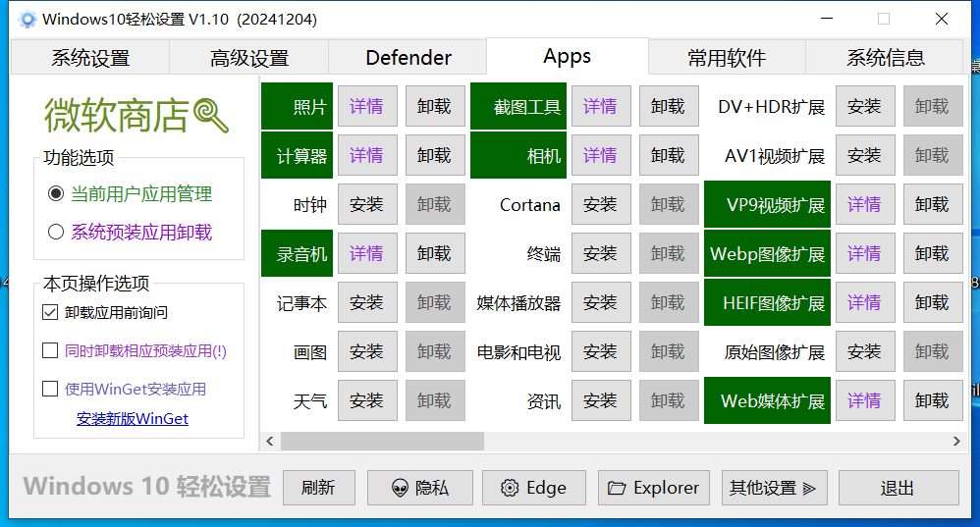Viewport: 980px width, 527px height.
Task: Install AV1视频扩展
Action: tap(865, 155)
